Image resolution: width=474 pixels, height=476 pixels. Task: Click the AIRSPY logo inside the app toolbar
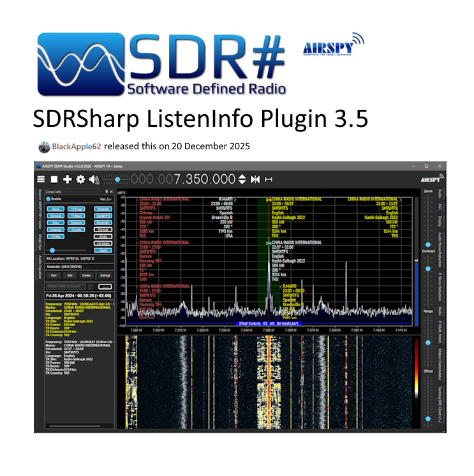pos(432,179)
